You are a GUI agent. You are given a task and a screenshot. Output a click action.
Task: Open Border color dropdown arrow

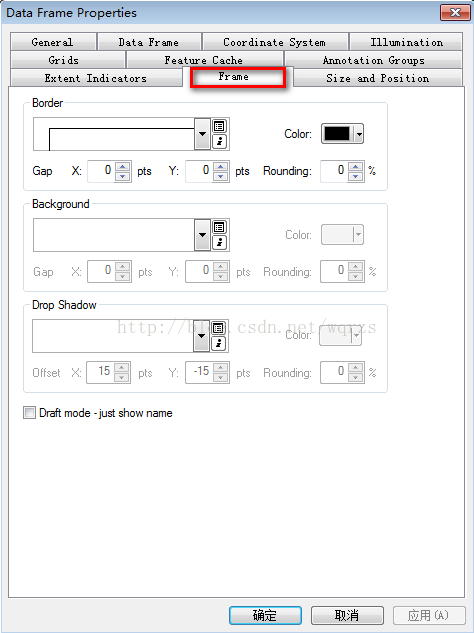tap(359, 134)
